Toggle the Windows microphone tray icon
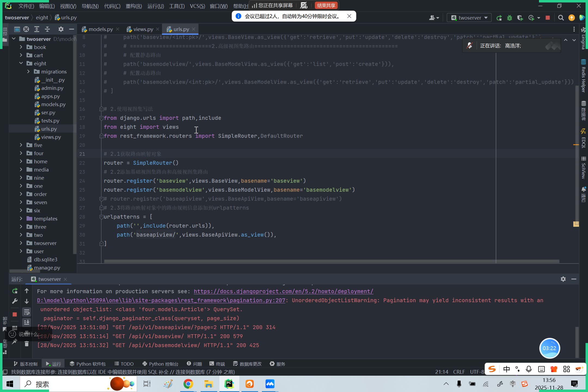This screenshot has width=588, height=392. [459, 384]
